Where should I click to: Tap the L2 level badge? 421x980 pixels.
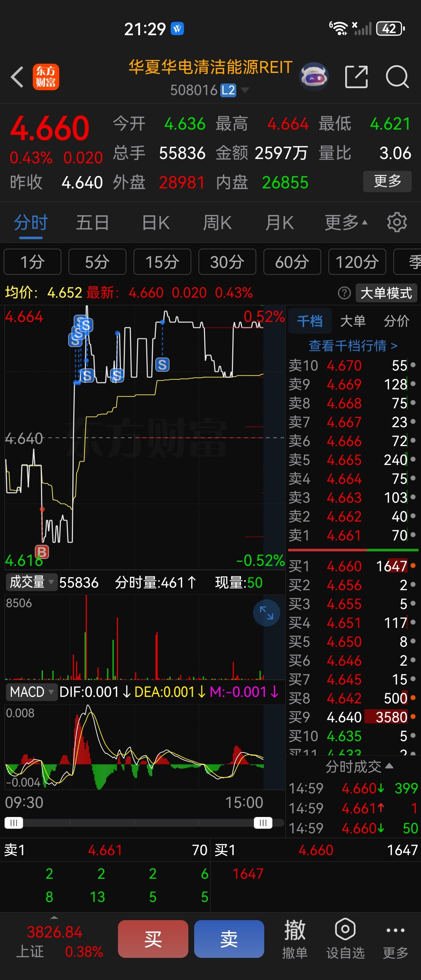tap(228, 90)
